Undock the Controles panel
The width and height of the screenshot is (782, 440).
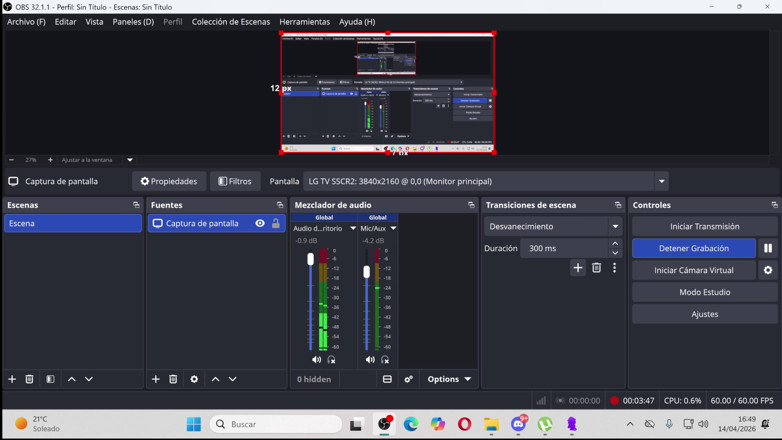[775, 205]
